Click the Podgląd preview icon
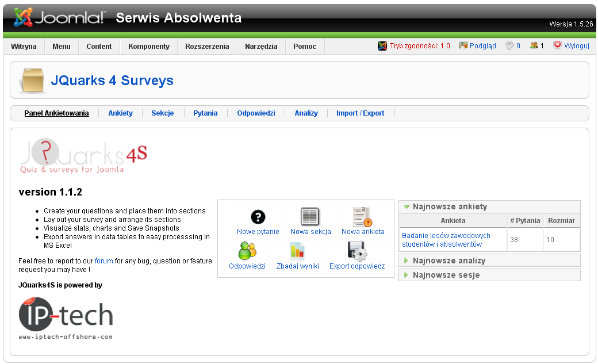Screen dimensions: 598x364 [463, 45]
